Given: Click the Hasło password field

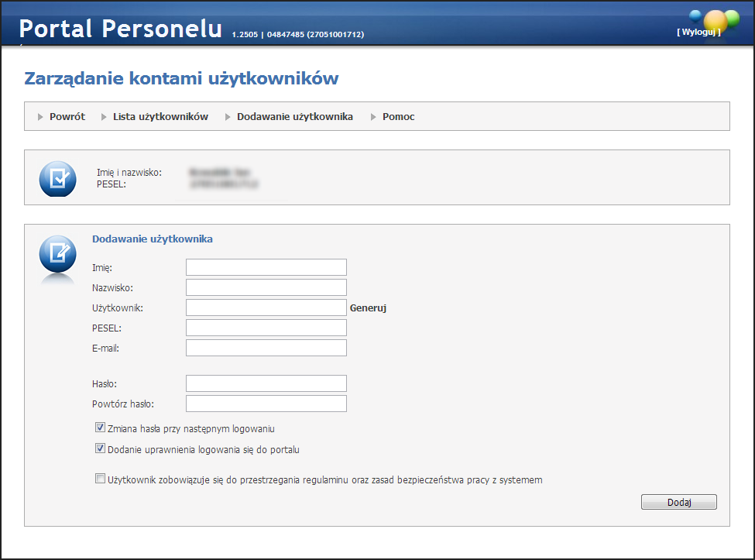Looking at the screenshot, I should click(266, 383).
